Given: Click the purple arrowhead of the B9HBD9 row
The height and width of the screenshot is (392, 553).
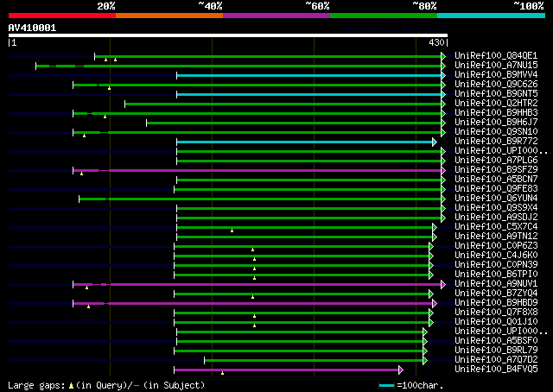Looking at the screenshot, I should click(435, 304).
